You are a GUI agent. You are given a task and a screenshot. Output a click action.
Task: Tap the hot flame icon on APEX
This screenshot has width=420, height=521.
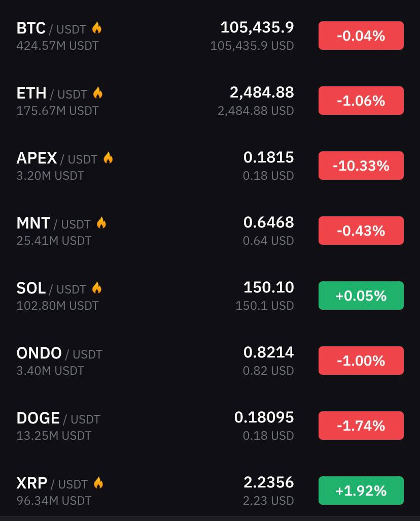tap(108, 158)
